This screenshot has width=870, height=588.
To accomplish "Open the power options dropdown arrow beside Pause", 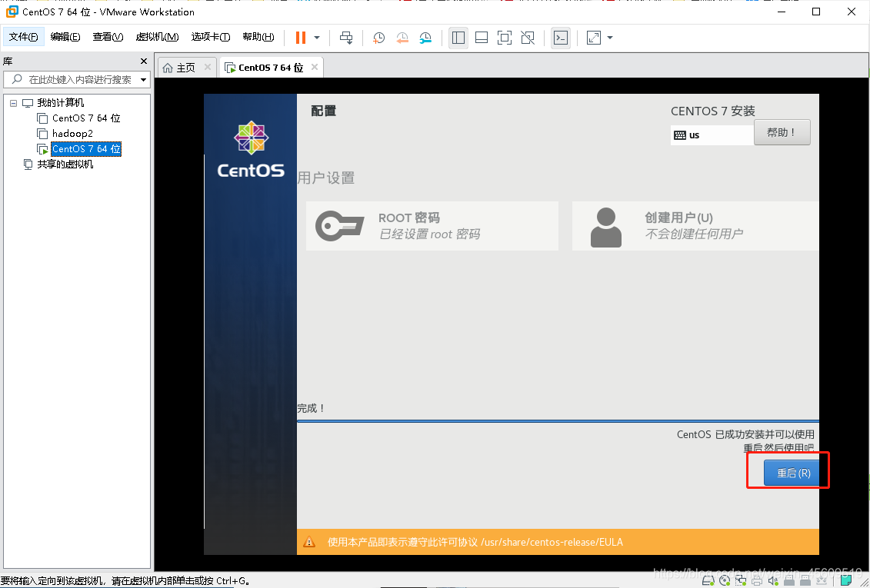I will (x=317, y=38).
